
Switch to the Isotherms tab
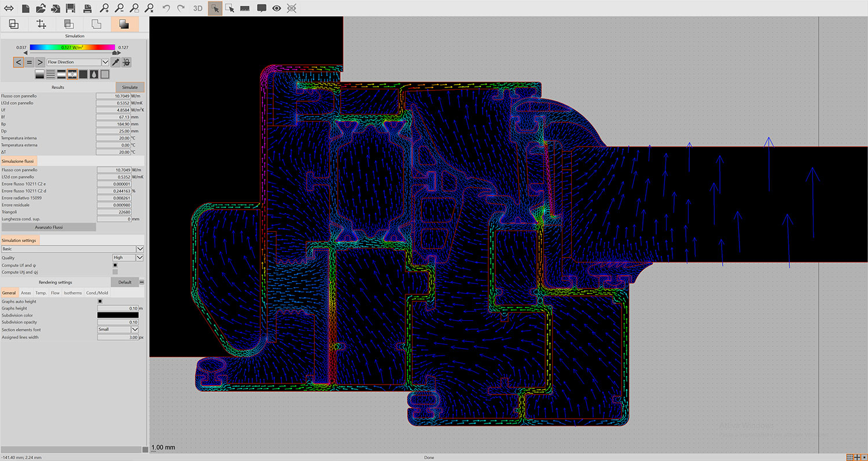[x=72, y=292]
